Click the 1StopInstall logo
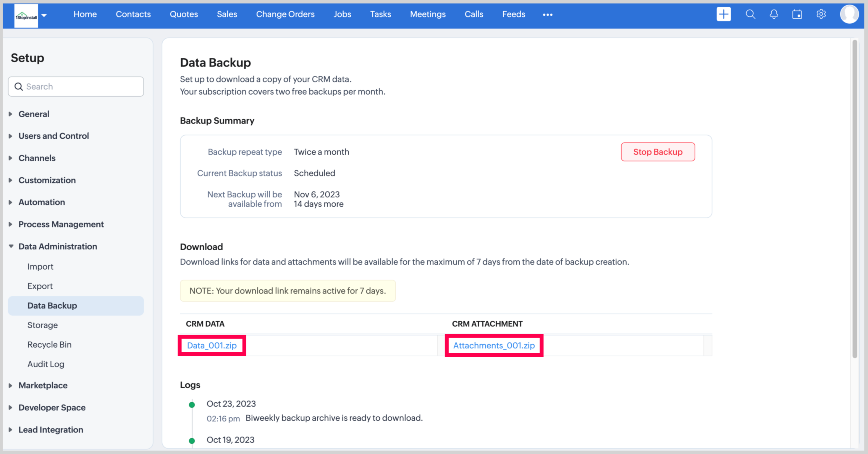868x454 pixels. coord(26,16)
